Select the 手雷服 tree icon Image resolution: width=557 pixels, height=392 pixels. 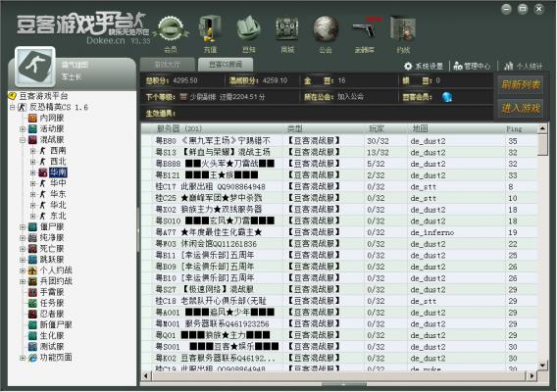(32, 292)
